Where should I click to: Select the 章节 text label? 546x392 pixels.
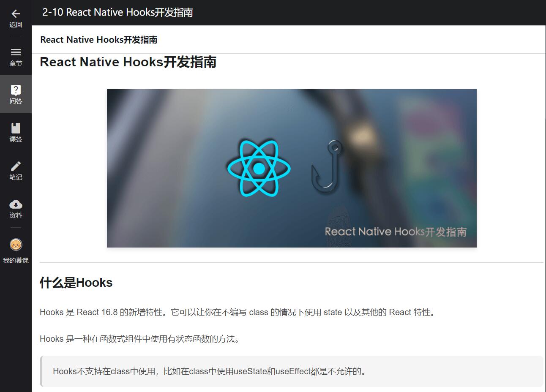pos(16,63)
